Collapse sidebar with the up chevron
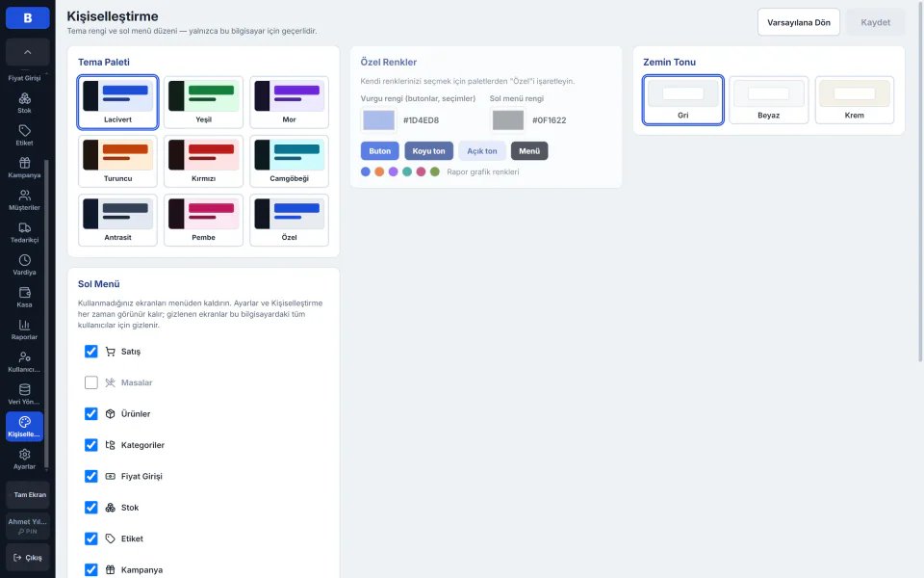The image size is (924, 578). pos(28,52)
